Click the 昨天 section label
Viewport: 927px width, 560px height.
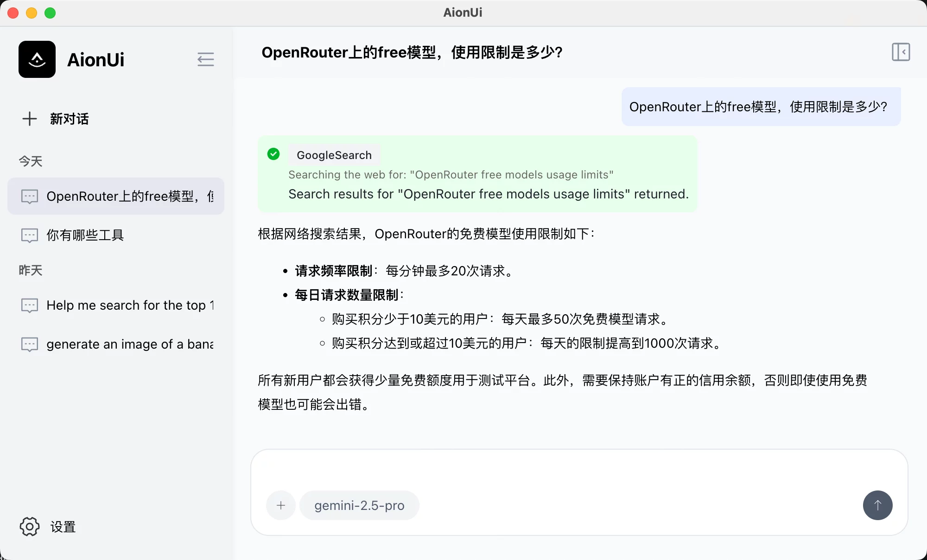[31, 270]
